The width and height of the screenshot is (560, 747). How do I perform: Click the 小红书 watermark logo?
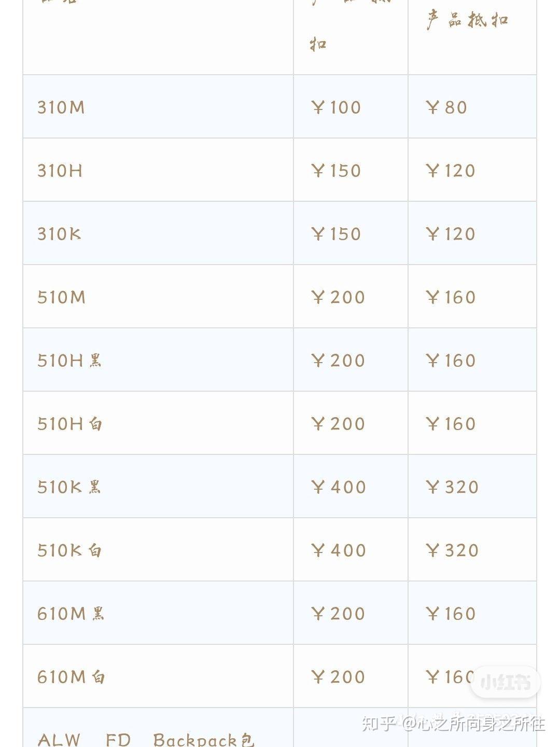[505, 682]
